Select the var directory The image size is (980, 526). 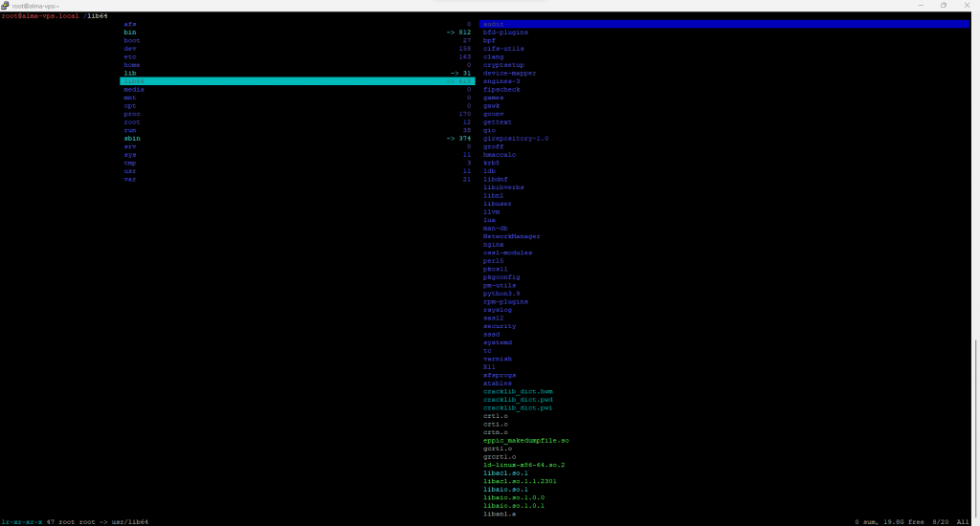point(130,179)
